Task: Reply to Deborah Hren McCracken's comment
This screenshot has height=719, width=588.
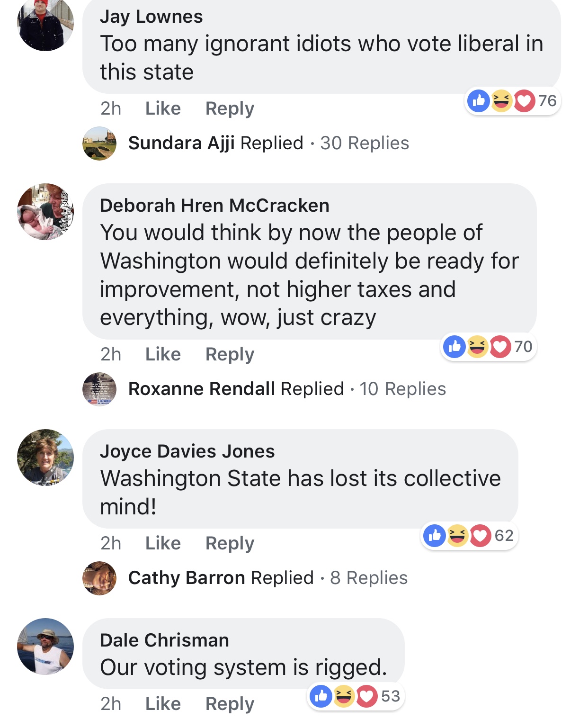Action: pos(230,354)
